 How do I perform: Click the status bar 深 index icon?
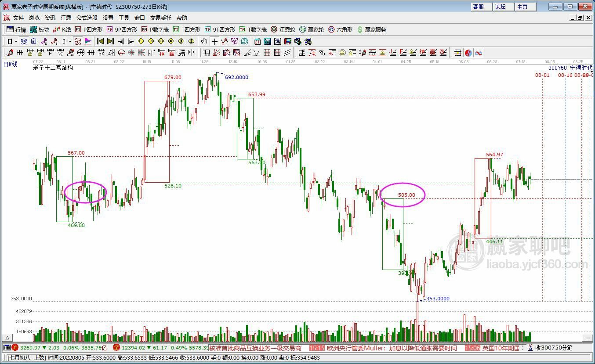(x=116, y=348)
